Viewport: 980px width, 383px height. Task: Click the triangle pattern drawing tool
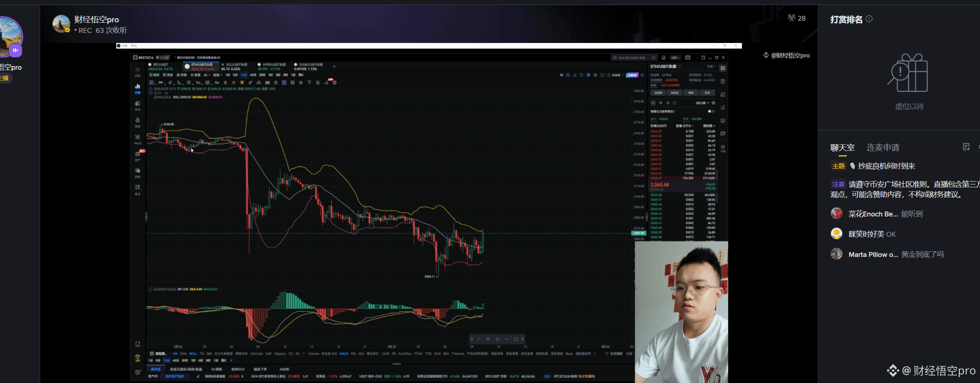click(179, 82)
